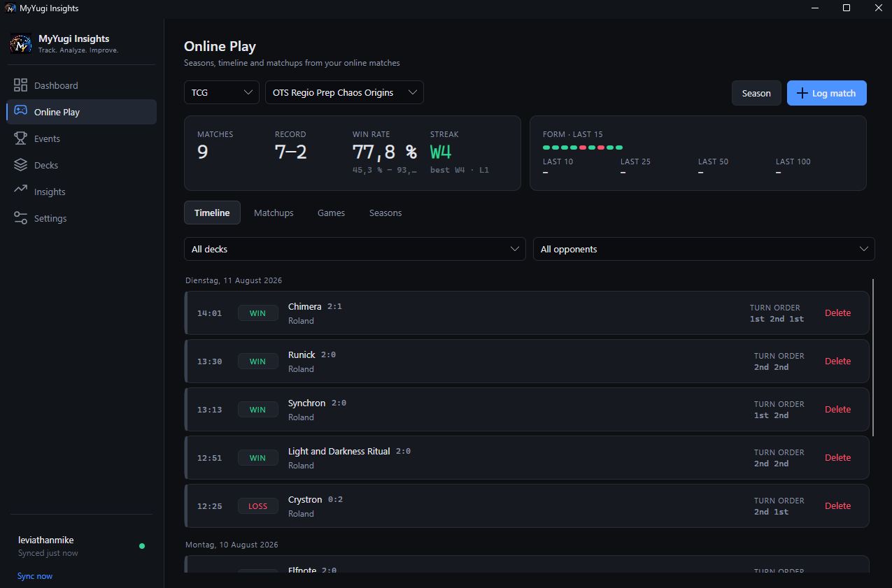The image size is (892, 588).
Task: Click the WIN badge on Chimera row
Action: pos(258,313)
